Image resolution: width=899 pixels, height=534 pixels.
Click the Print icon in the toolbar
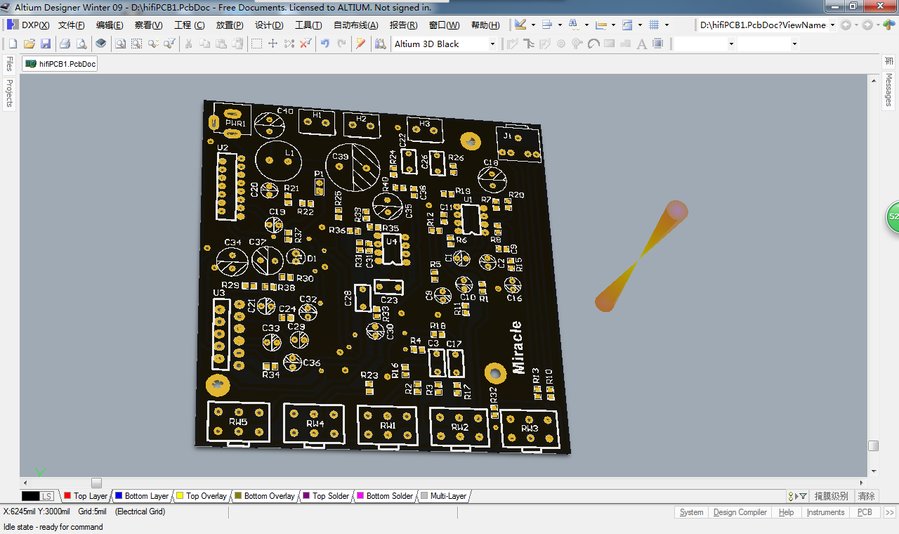64,44
